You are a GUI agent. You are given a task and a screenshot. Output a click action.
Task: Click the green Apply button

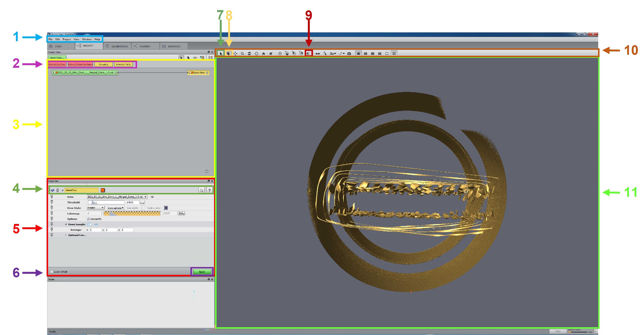(x=202, y=272)
